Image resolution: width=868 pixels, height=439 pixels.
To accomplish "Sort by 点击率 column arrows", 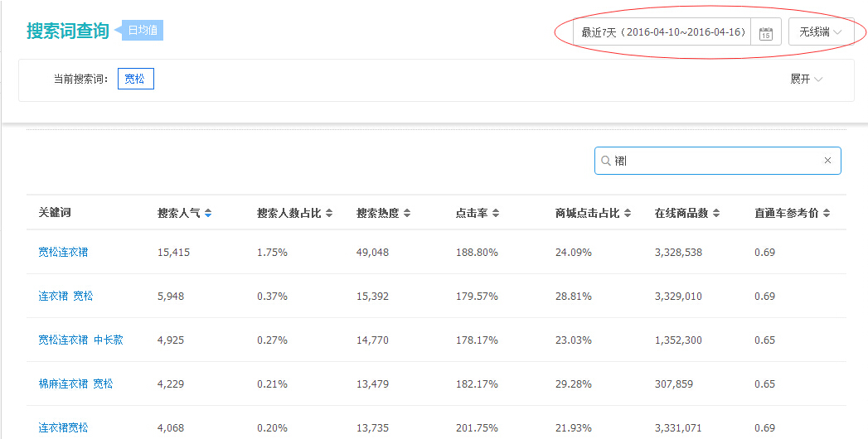I will (x=496, y=214).
